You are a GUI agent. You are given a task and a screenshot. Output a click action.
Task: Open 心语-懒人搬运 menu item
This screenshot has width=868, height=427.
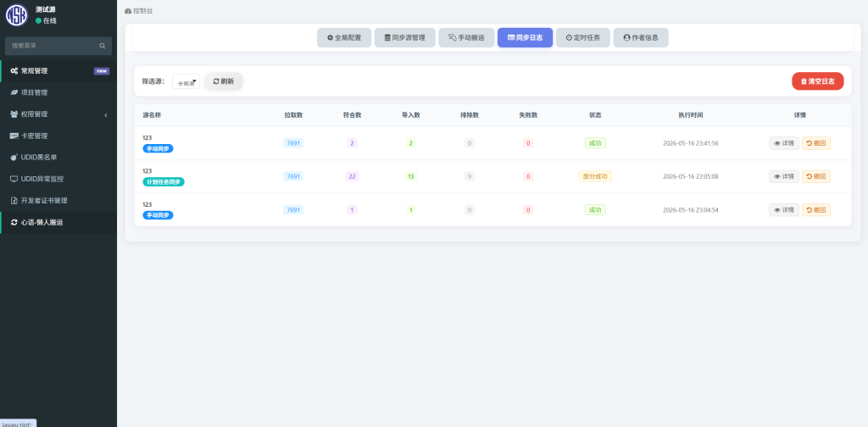(58, 222)
